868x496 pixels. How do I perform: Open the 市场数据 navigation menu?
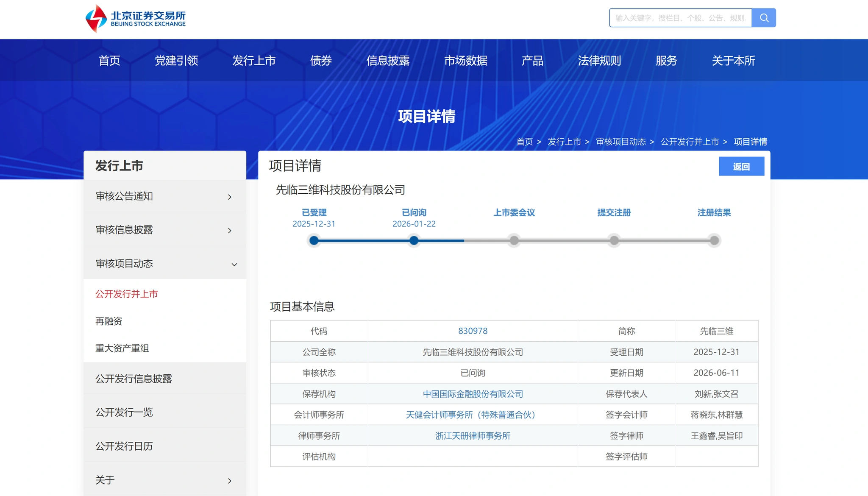[465, 61]
